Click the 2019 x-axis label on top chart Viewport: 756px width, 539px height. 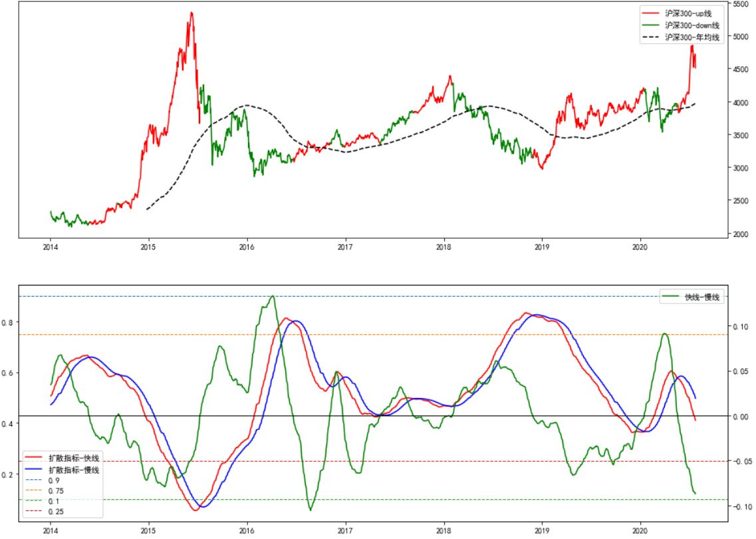click(x=542, y=246)
